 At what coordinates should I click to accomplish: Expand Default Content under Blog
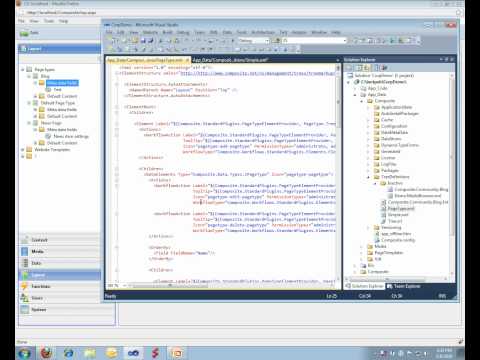pos(35,96)
